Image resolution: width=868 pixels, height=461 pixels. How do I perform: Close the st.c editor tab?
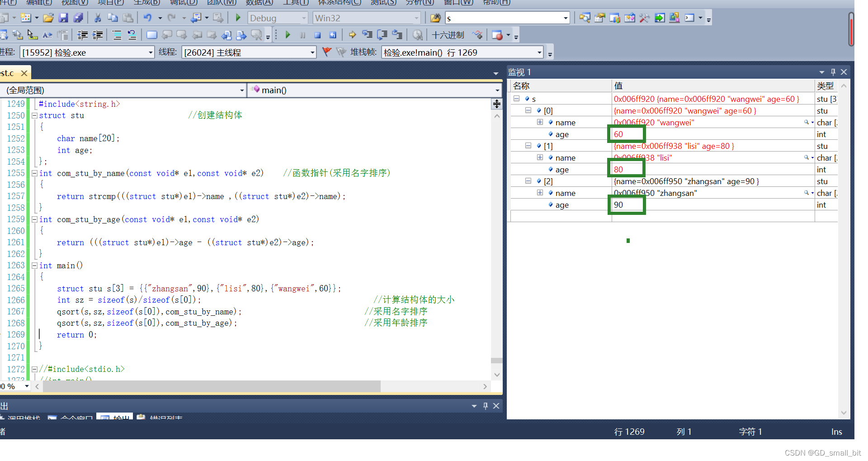pyautogui.click(x=24, y=73)
